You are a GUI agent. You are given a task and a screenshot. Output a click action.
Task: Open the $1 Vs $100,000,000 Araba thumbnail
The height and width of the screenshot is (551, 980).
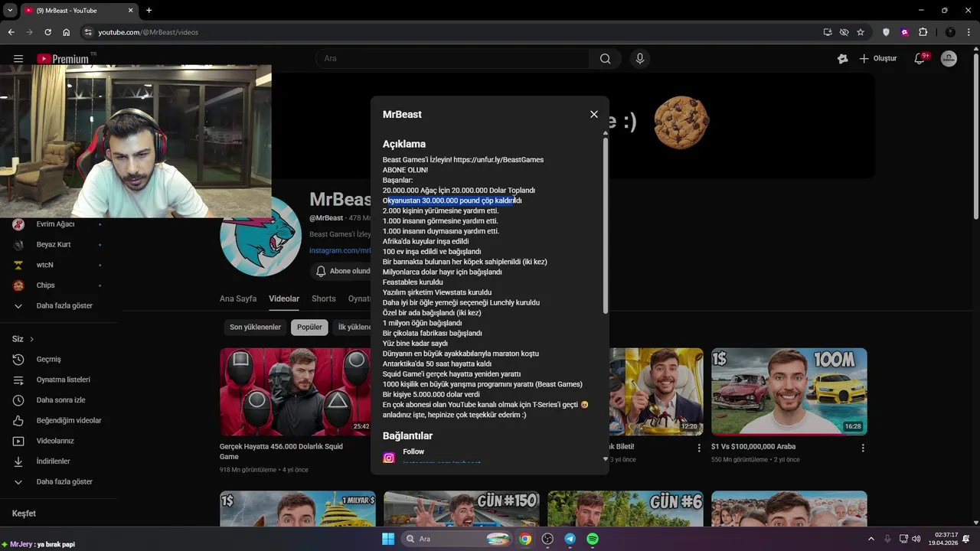click(x=789, y=392)
